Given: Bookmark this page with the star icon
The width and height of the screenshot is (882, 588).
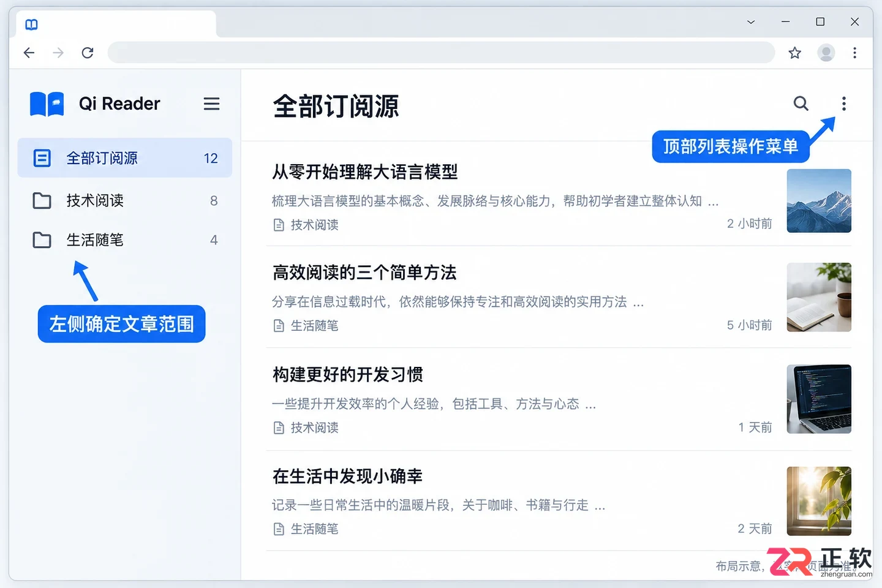Looking at the screenshot, I should [794, 53].
